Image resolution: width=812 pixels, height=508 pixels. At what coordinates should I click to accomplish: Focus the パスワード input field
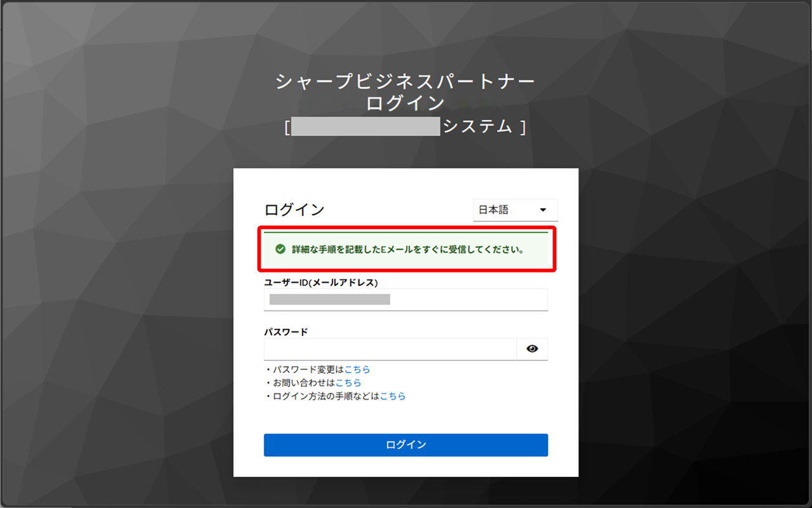coord(391,349)
